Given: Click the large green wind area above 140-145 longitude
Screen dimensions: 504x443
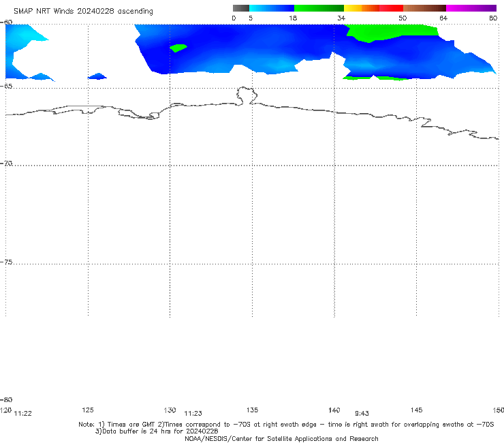Looking at the screenshot, I should pyautogui.click(x=390, y=32).
